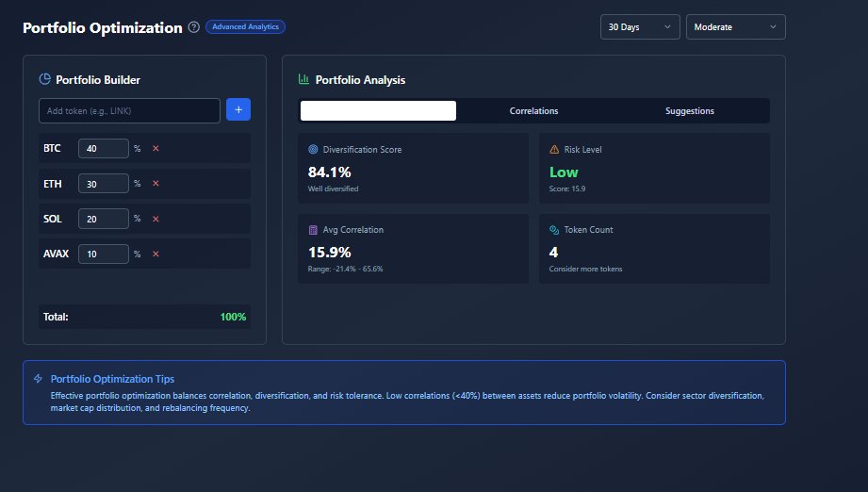Click the Diversification Score target icon
The width and height of the screenshot is (868, 492).
pos(313,149)
